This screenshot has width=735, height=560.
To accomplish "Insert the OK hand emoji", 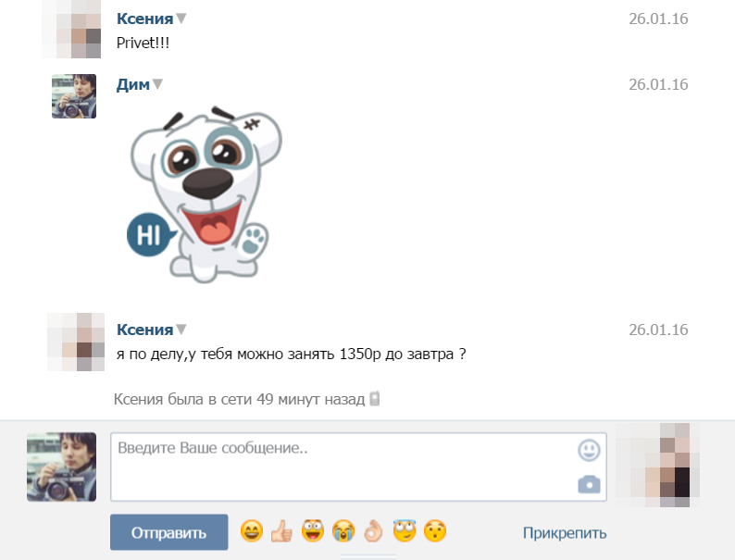I will [372, 531].
